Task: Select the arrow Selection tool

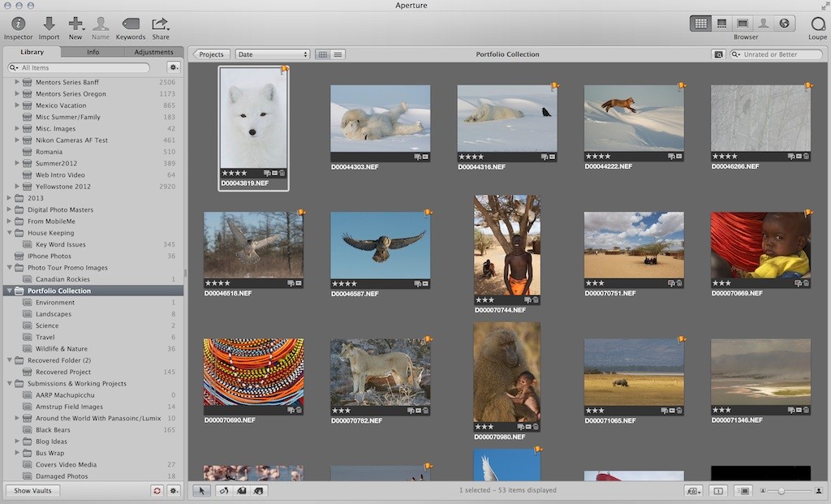Action: pyautogui.click(x=201, y=491)
